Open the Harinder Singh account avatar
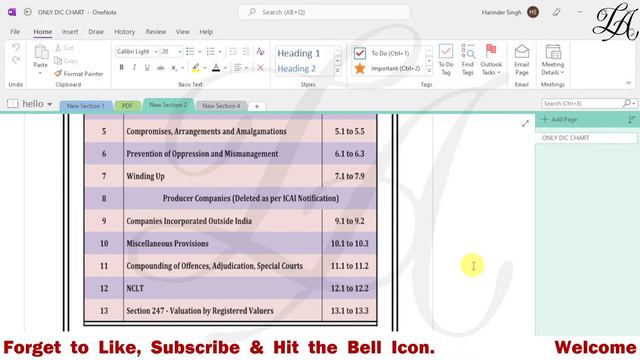The image size is (640, 360). [x=533, y=12]
